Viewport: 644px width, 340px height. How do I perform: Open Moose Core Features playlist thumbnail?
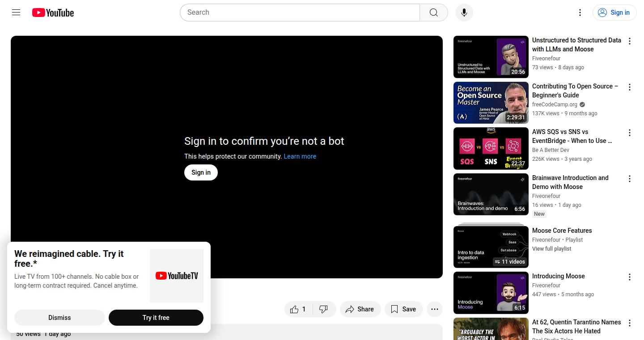point(491,247)
